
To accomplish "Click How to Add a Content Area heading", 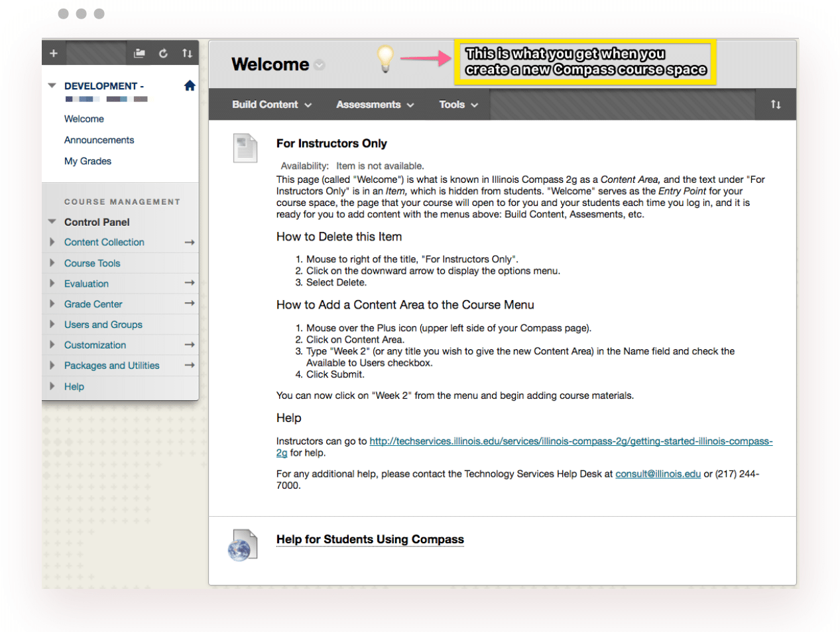I will tap(405, 305).
